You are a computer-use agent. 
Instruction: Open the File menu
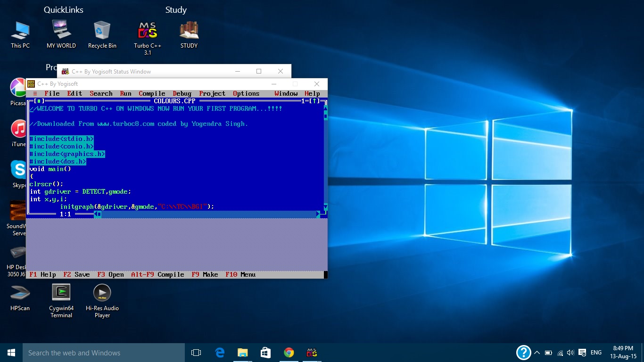click(x=52, y=93)
